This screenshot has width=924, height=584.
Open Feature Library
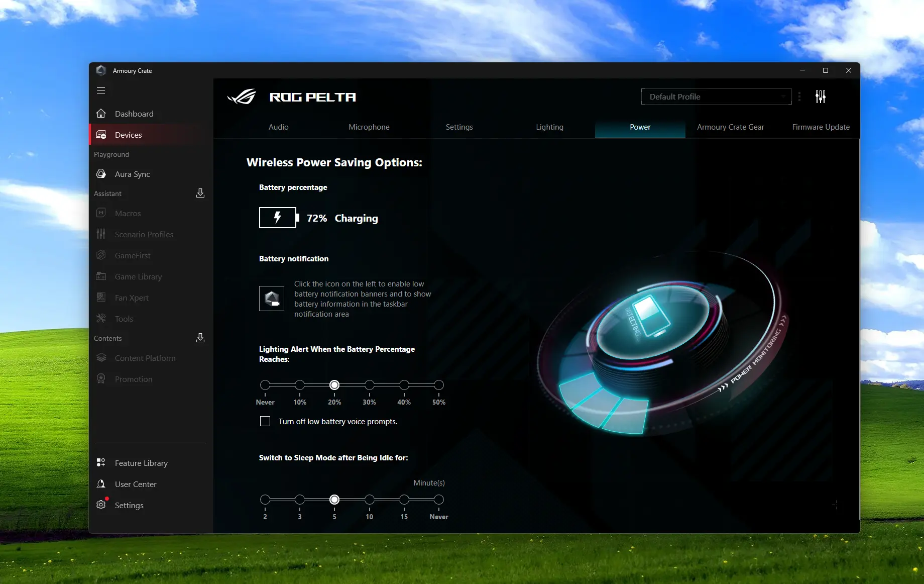pyautogui.click(x=141, y=463)
